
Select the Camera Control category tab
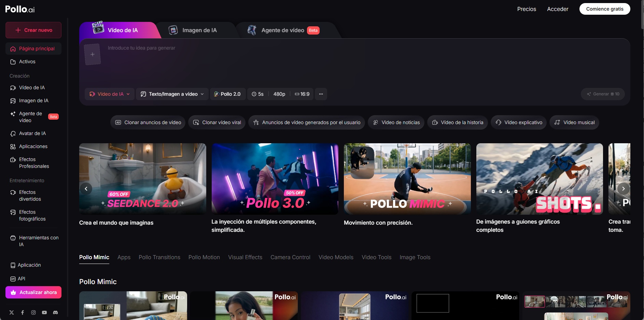pos(291,257)
